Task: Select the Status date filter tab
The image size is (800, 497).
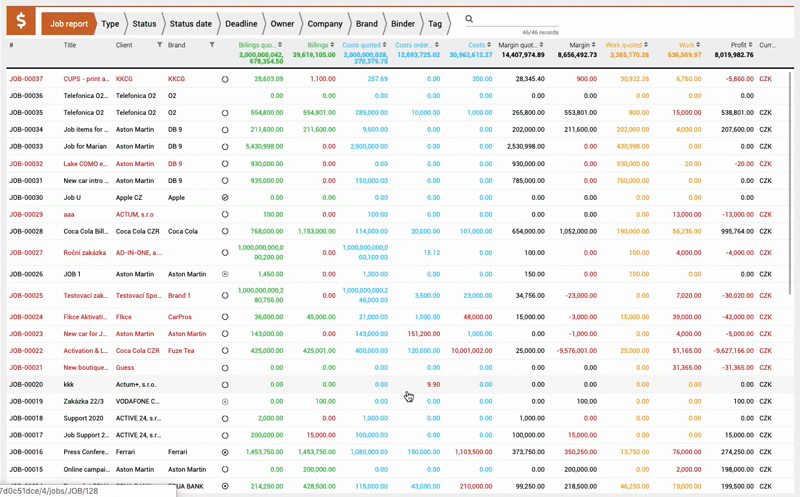Action: point(191,23)
